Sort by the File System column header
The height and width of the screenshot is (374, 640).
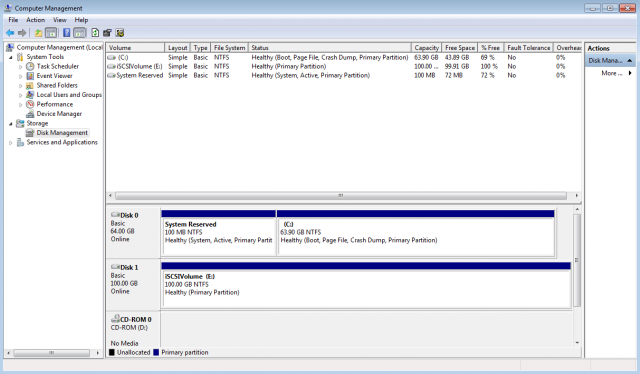click(229, 48)
